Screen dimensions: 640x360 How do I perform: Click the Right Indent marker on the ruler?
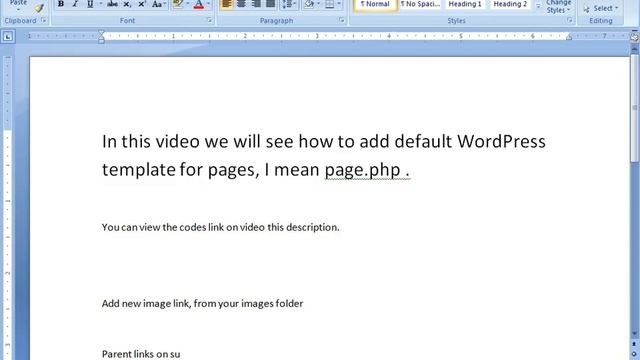[x=569, y=37]
